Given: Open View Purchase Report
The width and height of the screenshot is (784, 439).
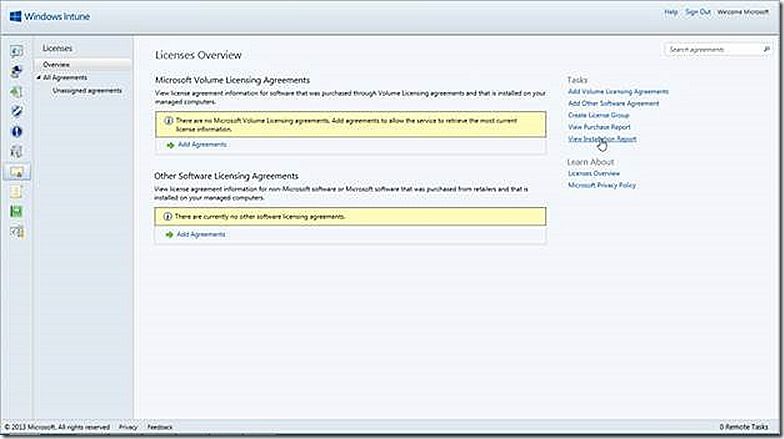Looking at the screenshot, I should 599,127.
